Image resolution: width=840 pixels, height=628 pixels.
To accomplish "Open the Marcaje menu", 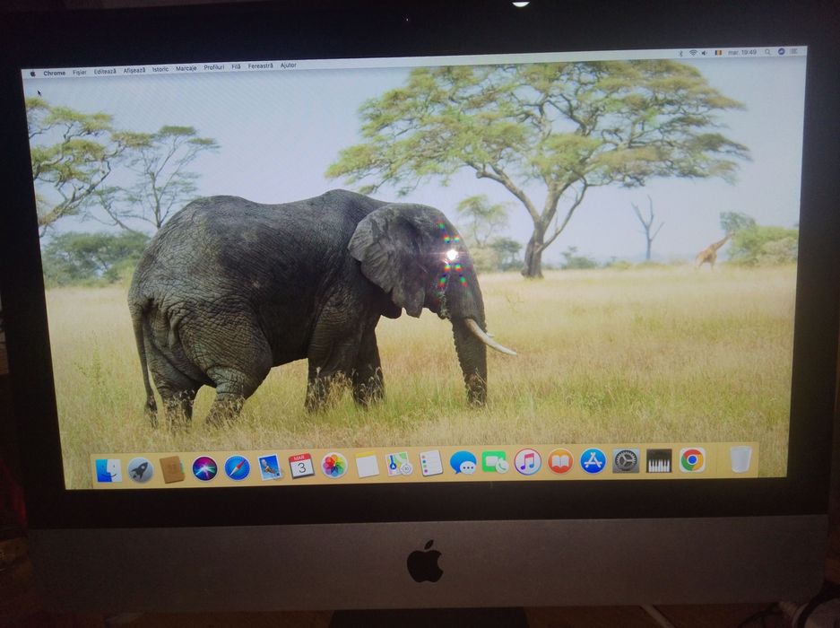I will click(x=186, y=68).
